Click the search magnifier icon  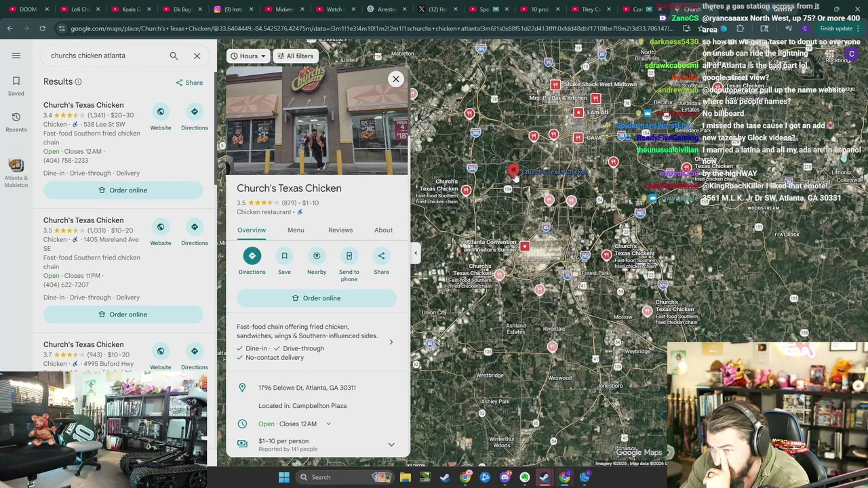174,56
